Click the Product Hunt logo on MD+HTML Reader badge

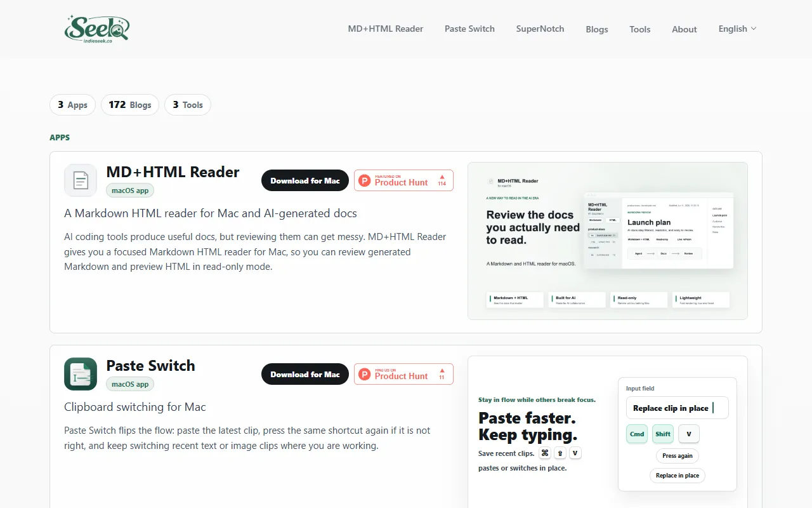coord(365,181)
